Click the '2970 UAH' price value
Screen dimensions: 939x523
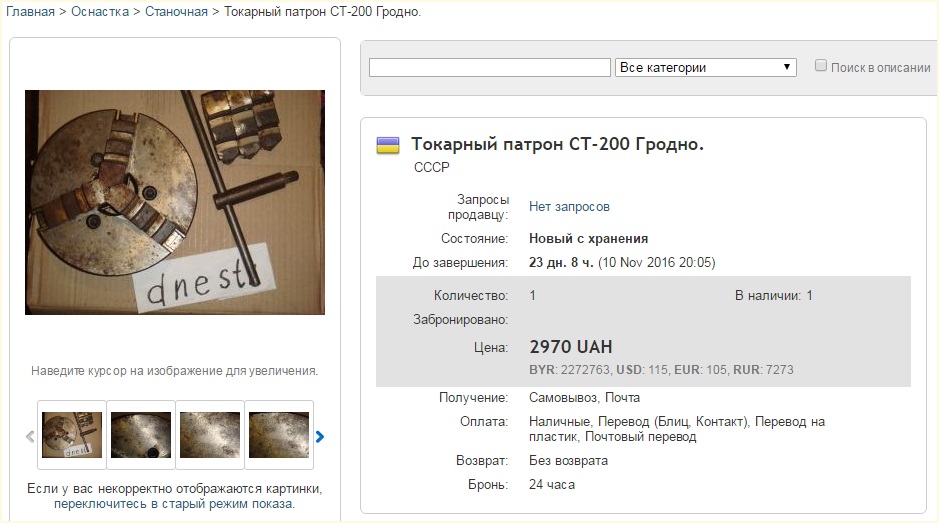coord(571,347)
